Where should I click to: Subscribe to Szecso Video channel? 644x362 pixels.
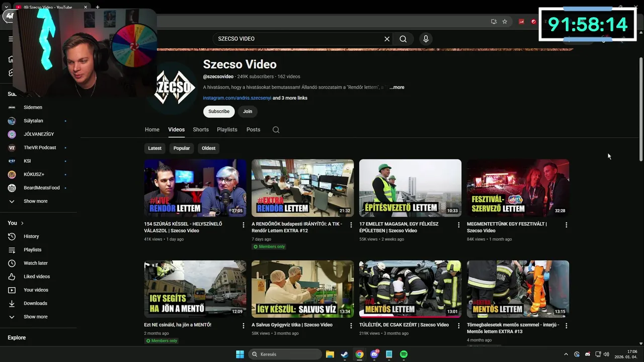click(x=219, y=112)
